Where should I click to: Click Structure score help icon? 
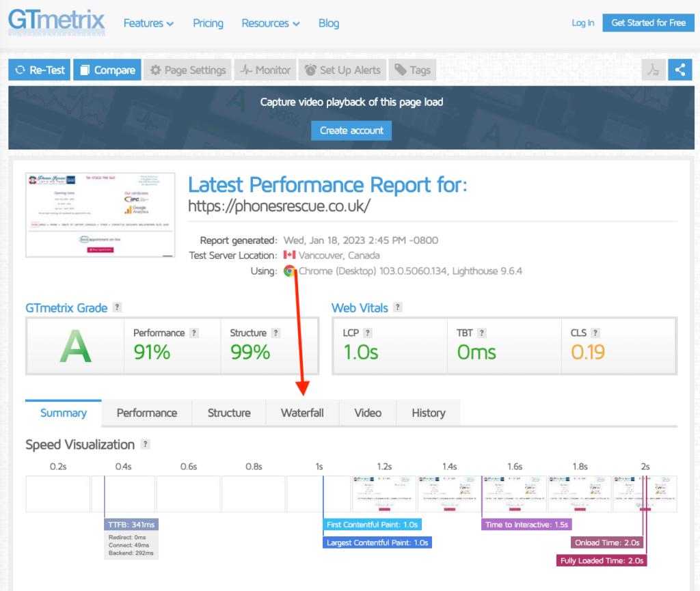pyautogui.click(x=276, y=333)
